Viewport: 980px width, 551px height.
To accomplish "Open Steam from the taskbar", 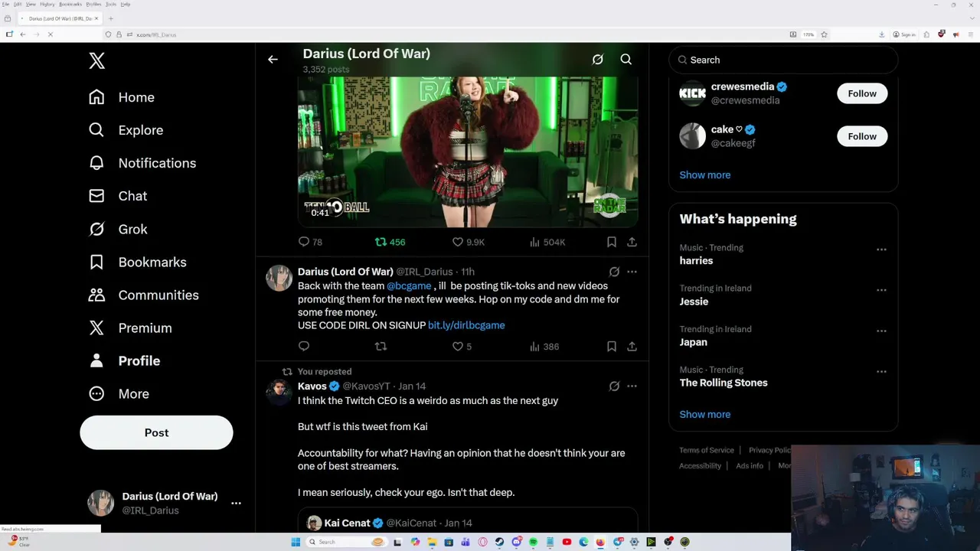I will pyautogui.click(x=499, y=542).
